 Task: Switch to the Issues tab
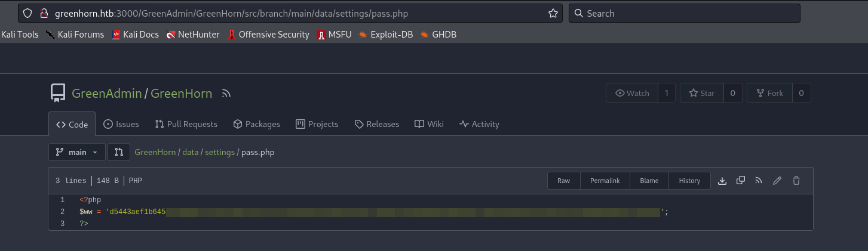(x=121, y=124)
